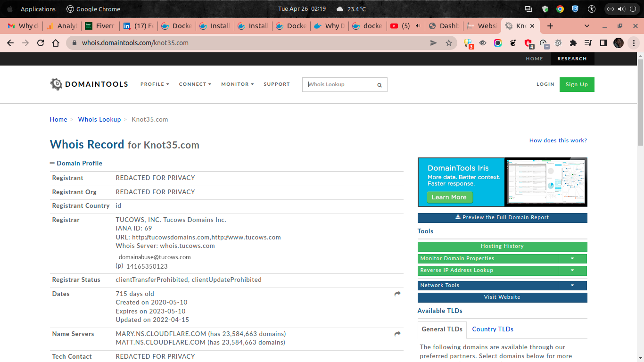Click the Hosting History button
This screenshot has height=362, width=644.
[x=503, y=247]
